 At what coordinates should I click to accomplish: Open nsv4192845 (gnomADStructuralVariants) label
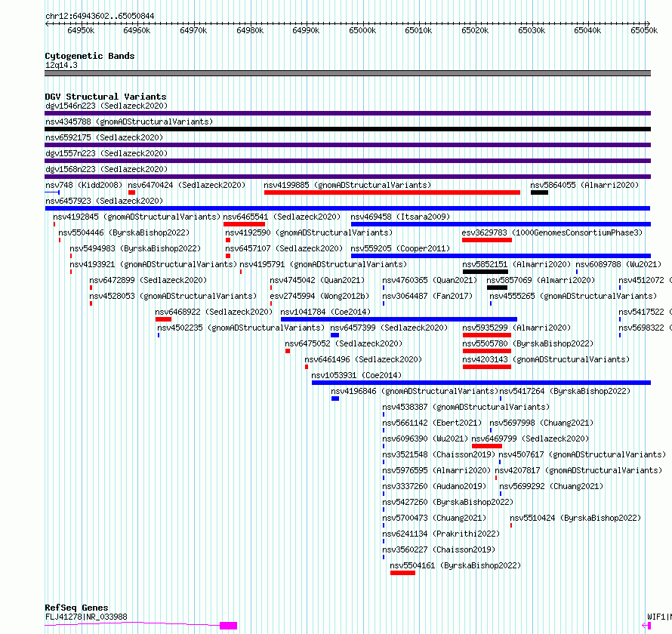[137, 217]
